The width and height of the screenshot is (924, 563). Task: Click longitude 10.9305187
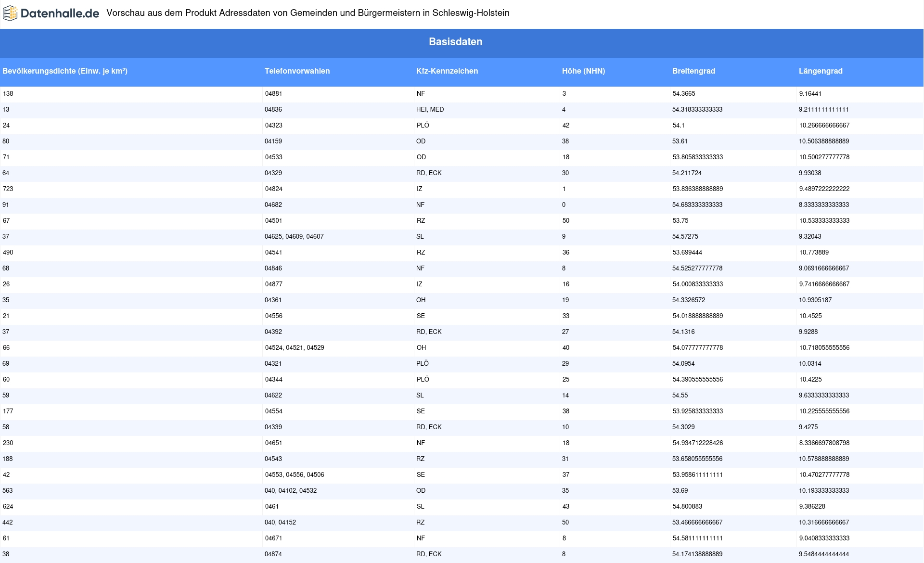coord(815,300)
